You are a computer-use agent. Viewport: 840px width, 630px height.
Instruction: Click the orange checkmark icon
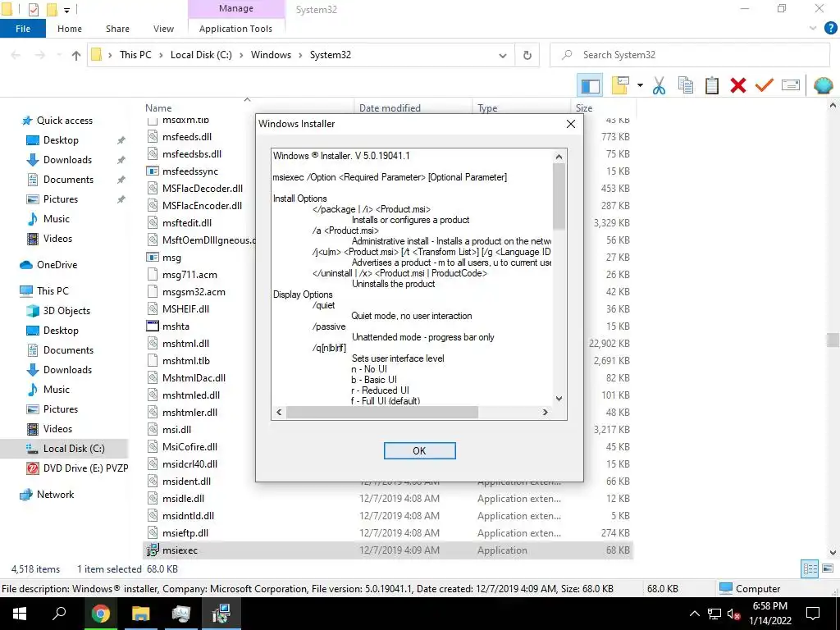pyautogui.click(x=765, y=85)
